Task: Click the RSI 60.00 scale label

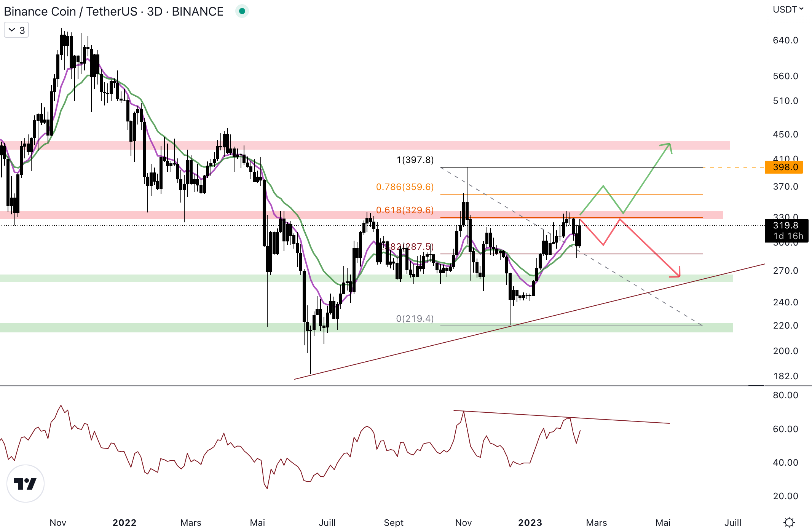Action: tap(785, 429)
